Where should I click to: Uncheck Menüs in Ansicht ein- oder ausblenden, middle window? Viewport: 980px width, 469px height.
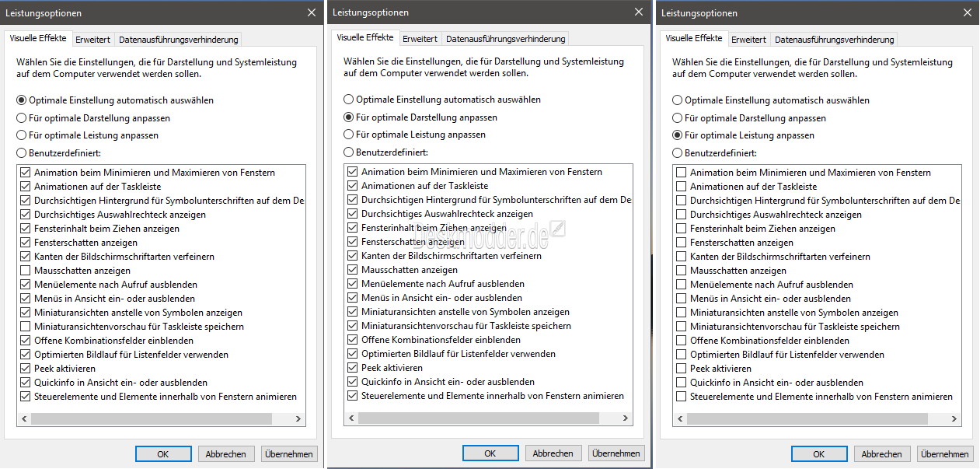point(353,298)
